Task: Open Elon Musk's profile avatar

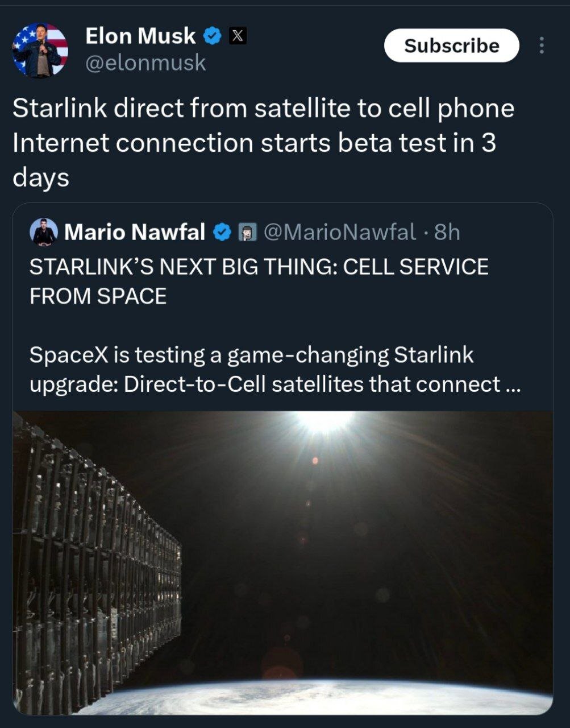Action: click(x=40, y=50)
